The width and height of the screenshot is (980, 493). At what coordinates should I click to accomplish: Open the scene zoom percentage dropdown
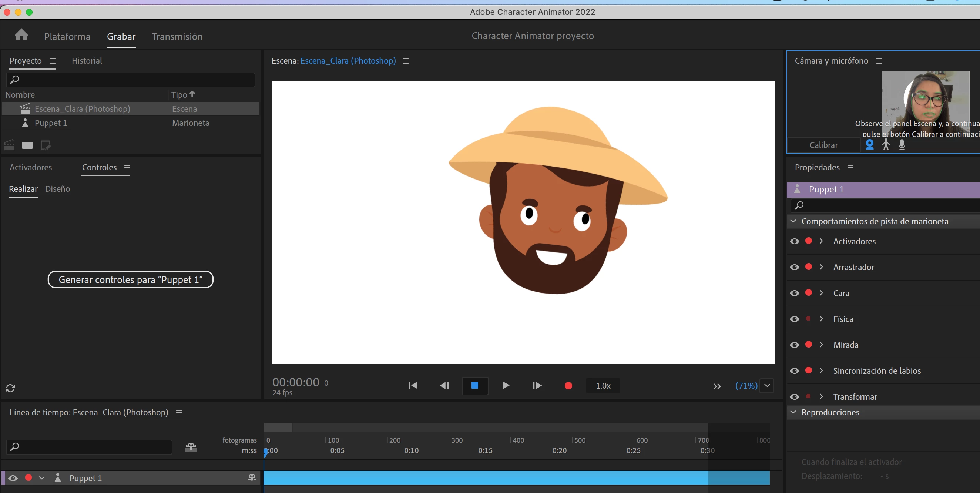[x=767, y=386]
